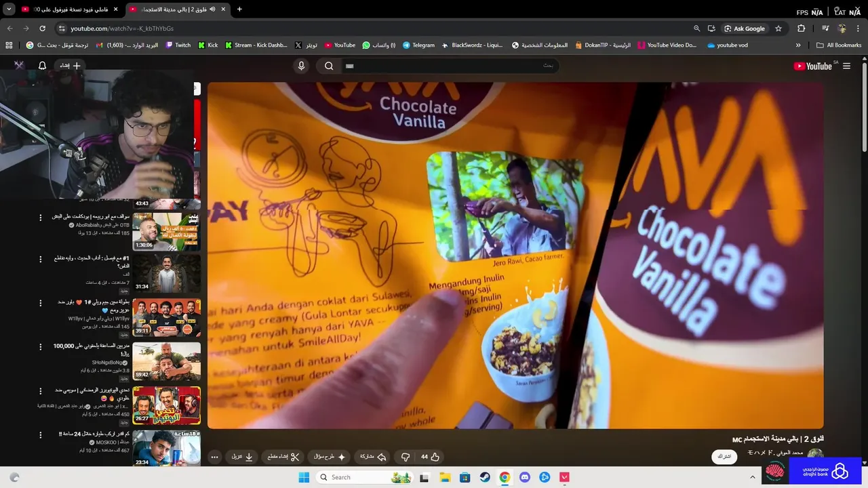Dislike the video with thumbs down
The image size is (868, 488).
(406, 457)
